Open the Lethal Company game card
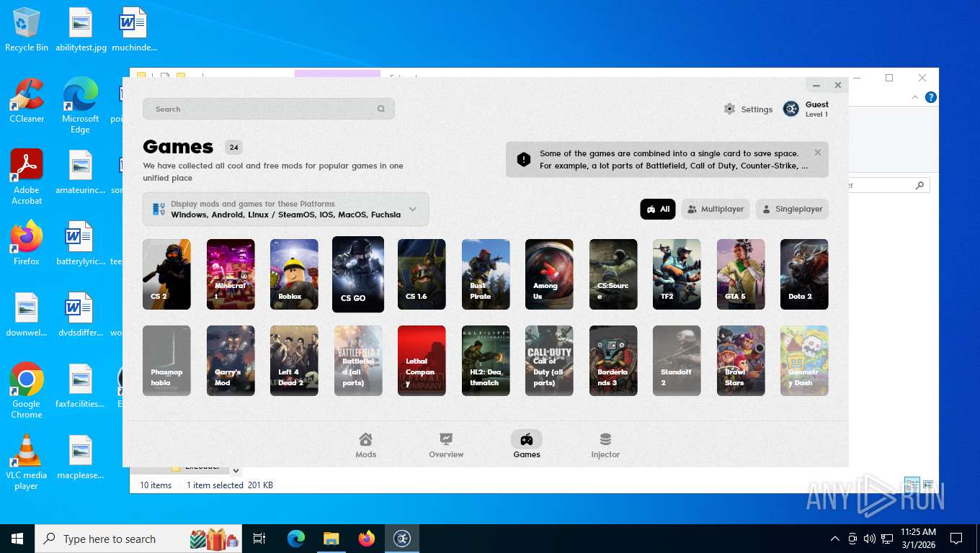 (422, 361)
